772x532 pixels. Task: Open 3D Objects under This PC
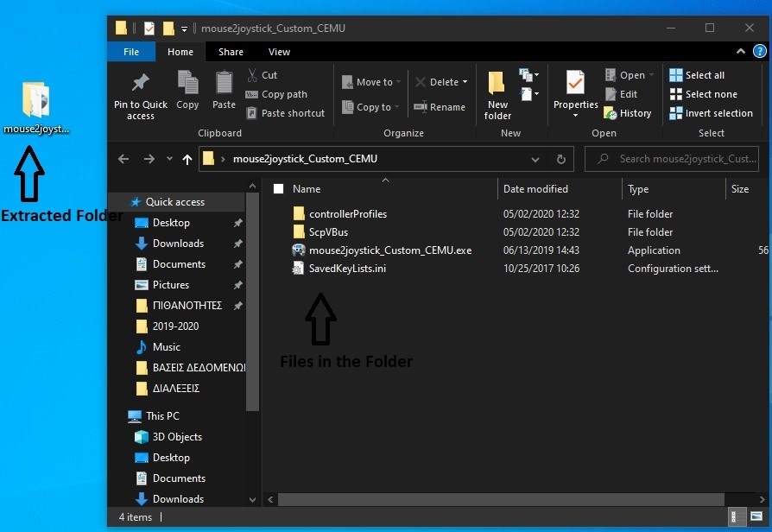pos(177,437)
